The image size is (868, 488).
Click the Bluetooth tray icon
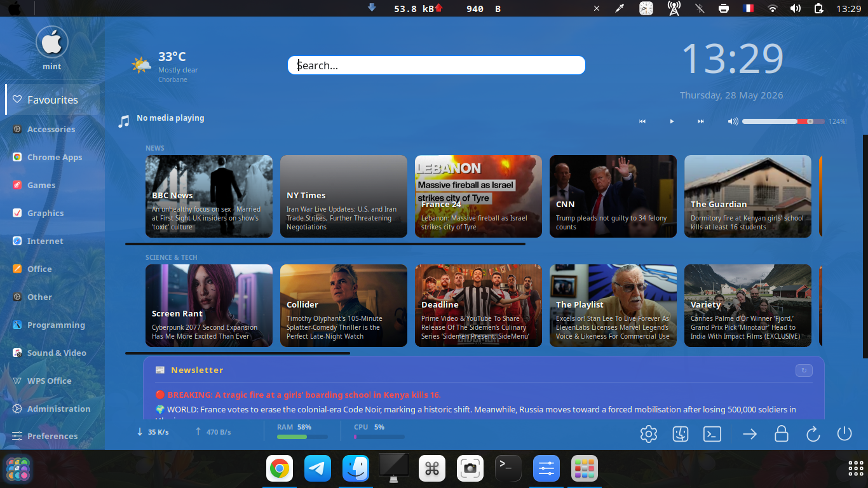700,8
